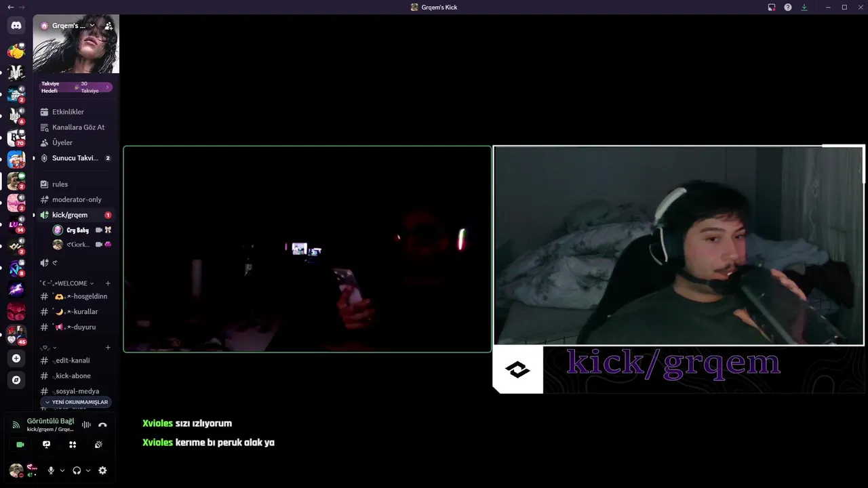Open the red roses server icon

point(16,312)
